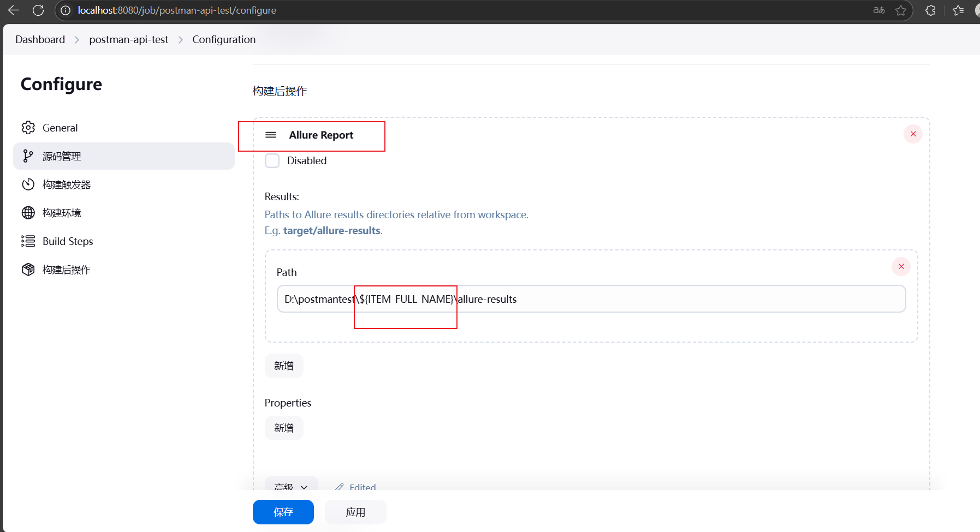Click the 构建后操作 box icon
This screenshot has width=980, height=532.
point(28,270)
